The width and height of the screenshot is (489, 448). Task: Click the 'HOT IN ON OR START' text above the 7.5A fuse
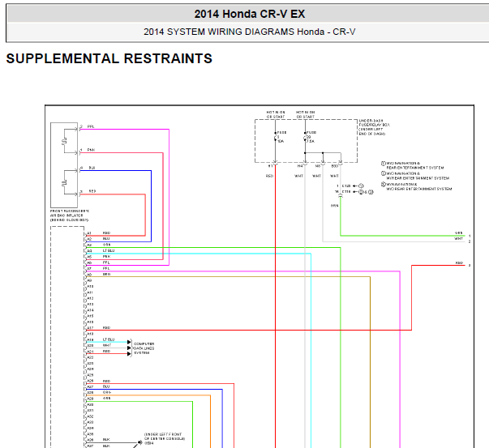tap(305, 114)
